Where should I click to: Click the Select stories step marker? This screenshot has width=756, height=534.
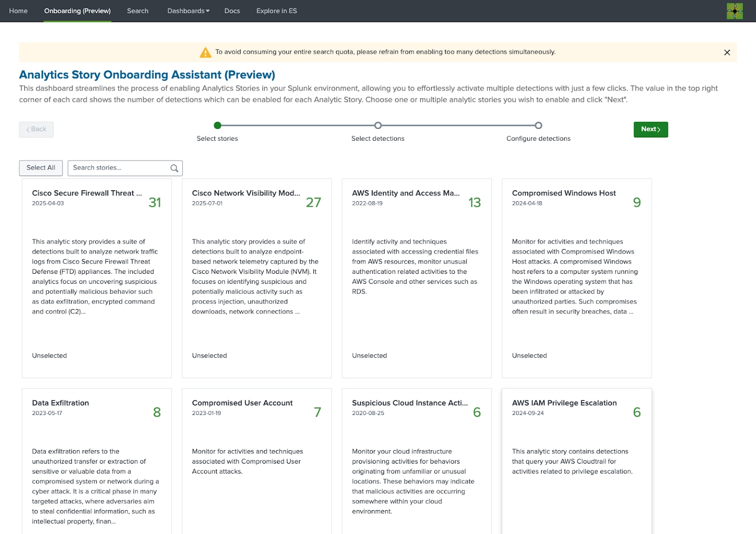(217, 126)
